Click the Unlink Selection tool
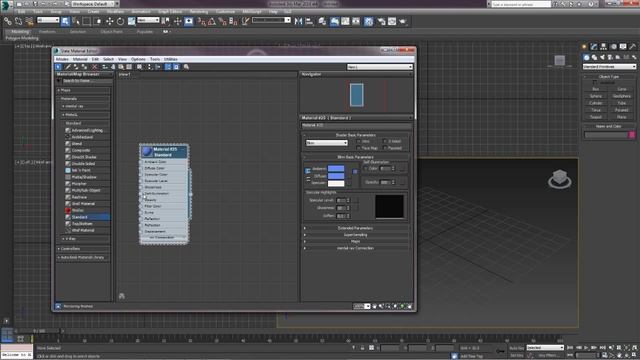Image resolution: width=640 pixels, height=360 pixels. [x=18, y=21]
